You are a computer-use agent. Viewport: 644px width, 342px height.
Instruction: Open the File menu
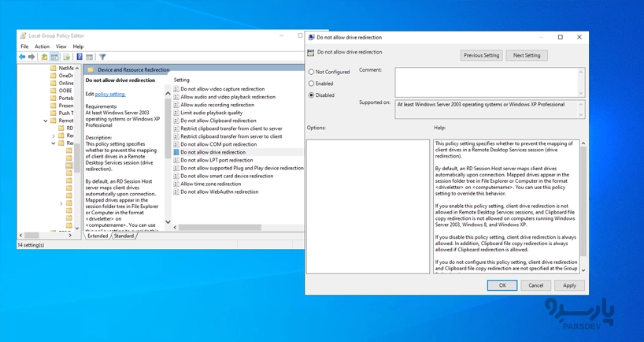pos(24,46)
